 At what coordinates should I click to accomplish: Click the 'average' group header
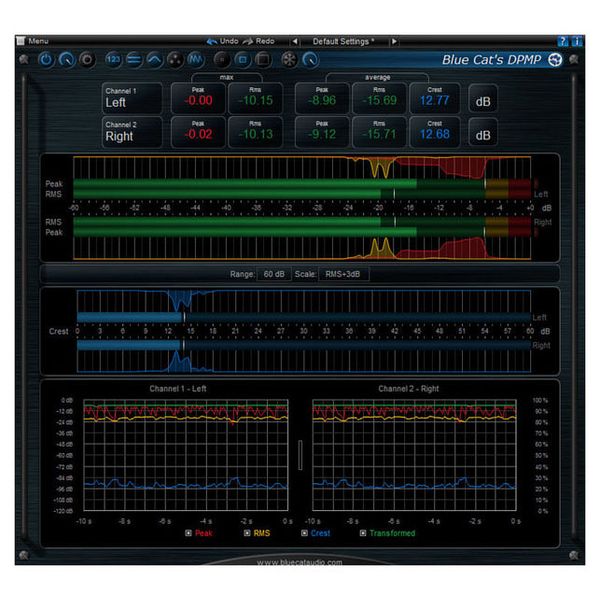click(x=377, y=77)
